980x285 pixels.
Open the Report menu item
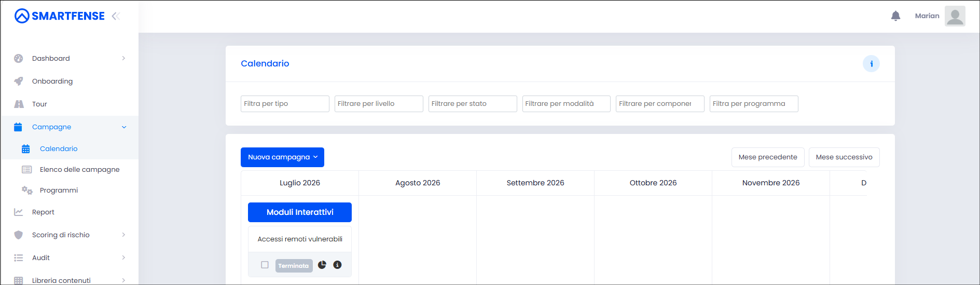click(x=43, y=212)
